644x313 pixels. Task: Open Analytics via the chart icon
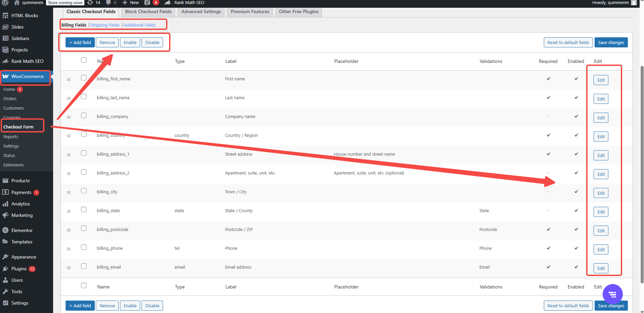pyautogui.click(x=6, y=204)
